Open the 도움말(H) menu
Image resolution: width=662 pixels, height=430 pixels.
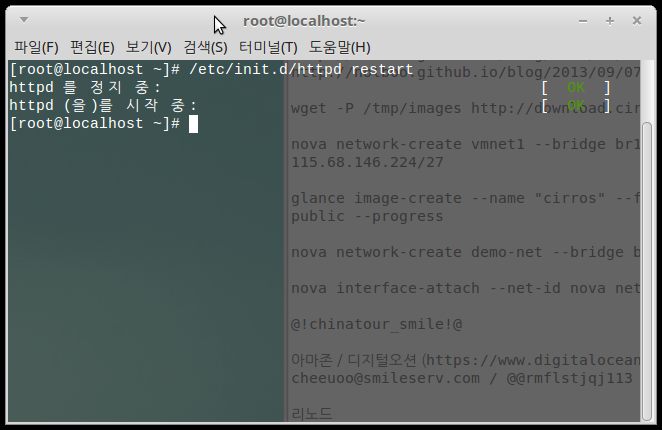(x=339, y=47)
